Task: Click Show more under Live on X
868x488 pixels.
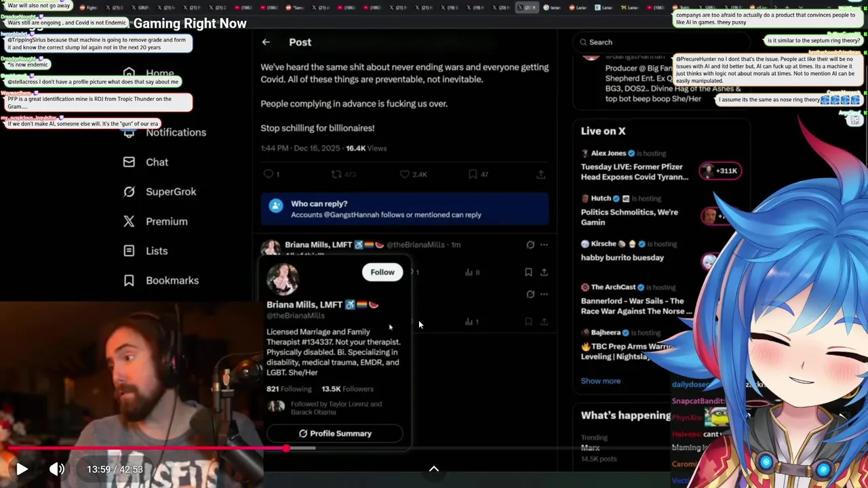Action: (x=600, y=381)
